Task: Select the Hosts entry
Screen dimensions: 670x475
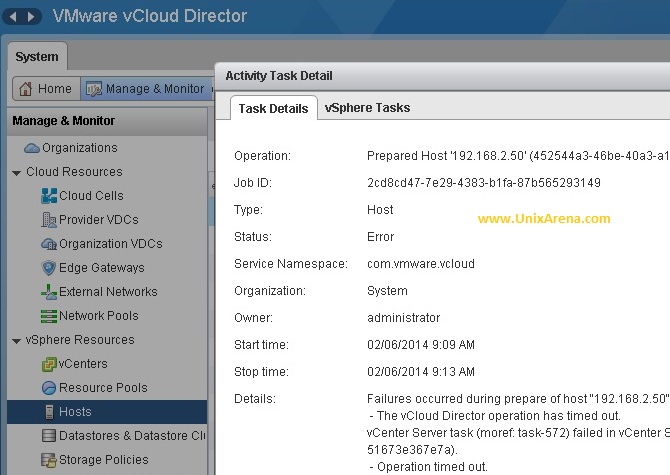Action: click(x=107, y=412)
